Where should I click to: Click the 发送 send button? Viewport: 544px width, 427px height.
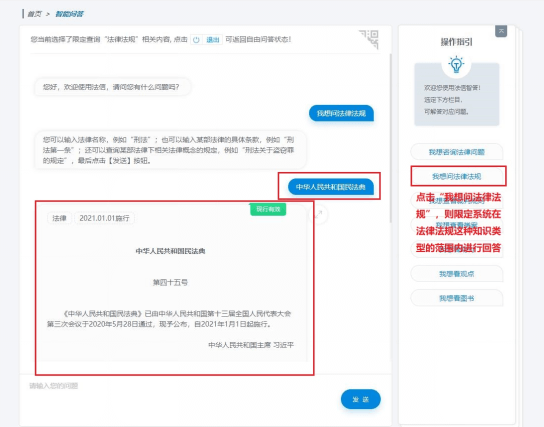[x=360, y=399]
